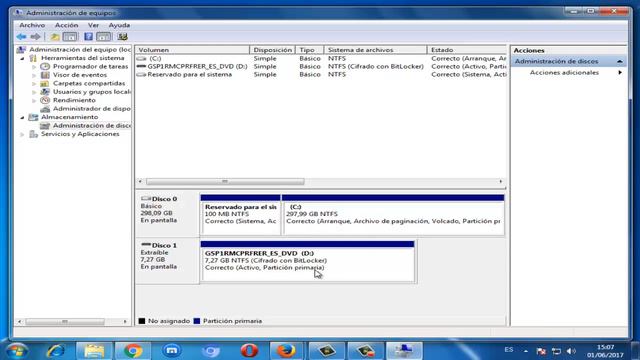The width and height of the screenshot is (640, 360).
Task: Select the 7,27 GB BitLocker D: partition block
Action: click(307, 261)
